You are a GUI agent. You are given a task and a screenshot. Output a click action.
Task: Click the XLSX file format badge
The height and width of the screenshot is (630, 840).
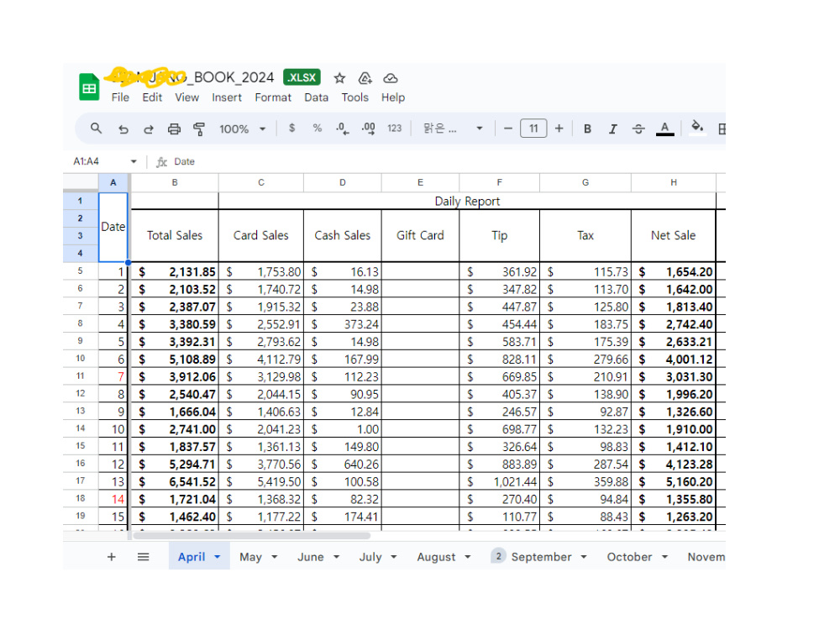[x=302, y=77]
